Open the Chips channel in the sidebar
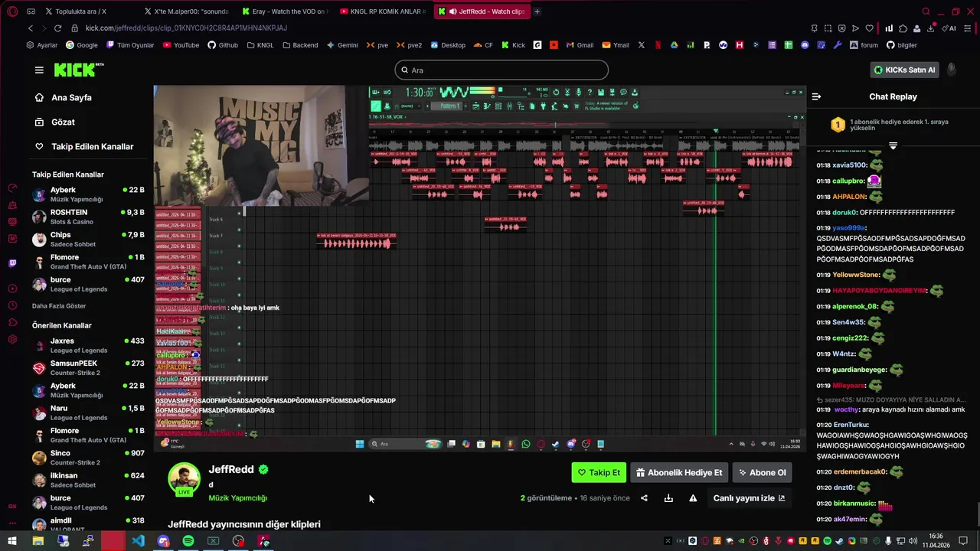 pyautogui.click(x=88, y=239)
